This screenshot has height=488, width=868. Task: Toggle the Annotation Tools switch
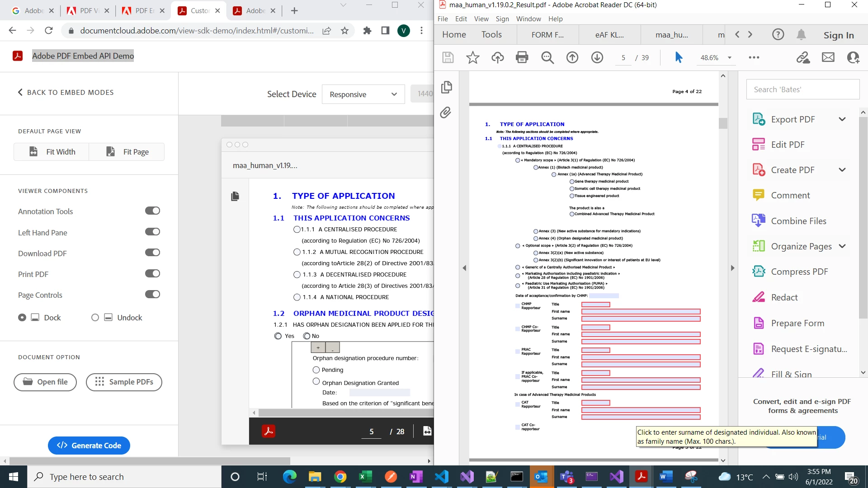(x=152, y=211)
